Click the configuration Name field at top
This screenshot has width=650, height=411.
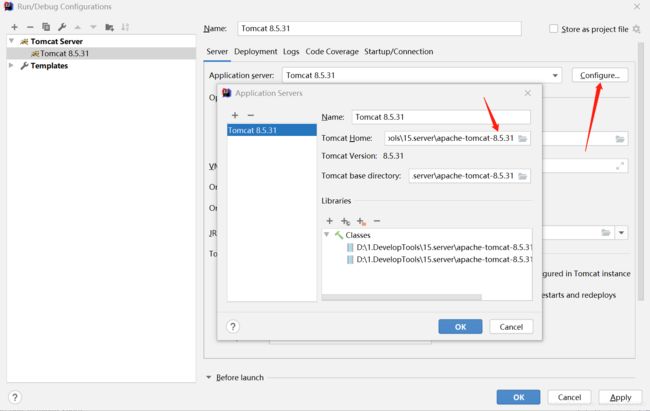379,29
